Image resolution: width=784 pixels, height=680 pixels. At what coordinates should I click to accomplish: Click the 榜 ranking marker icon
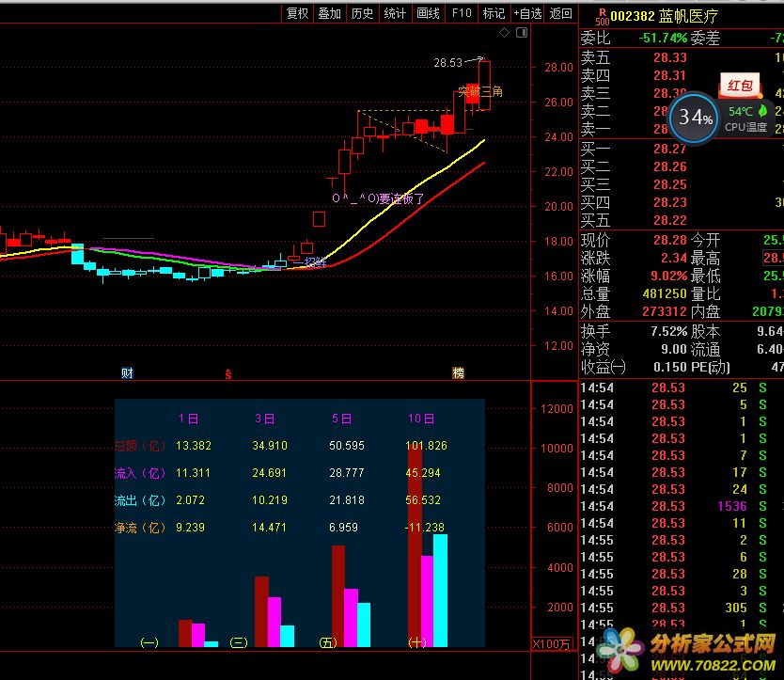click(x=458, y=372)
